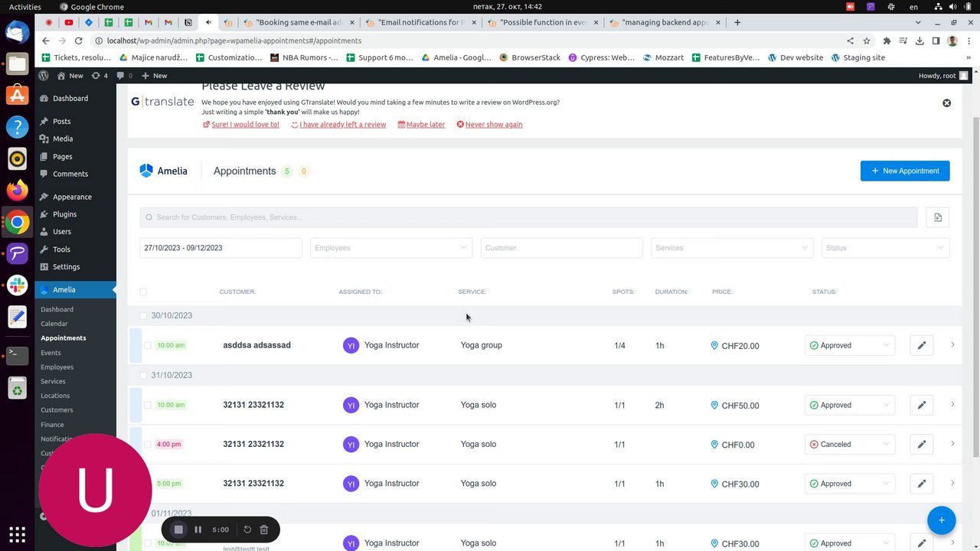The height and width of the screenshot is (551, 980).
Task: Change status of the Yoga group appointment
Action: coord(850,345)
